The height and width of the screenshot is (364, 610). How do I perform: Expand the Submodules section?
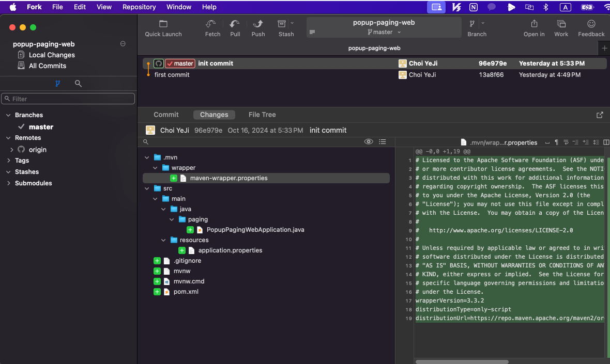point(8,183)
